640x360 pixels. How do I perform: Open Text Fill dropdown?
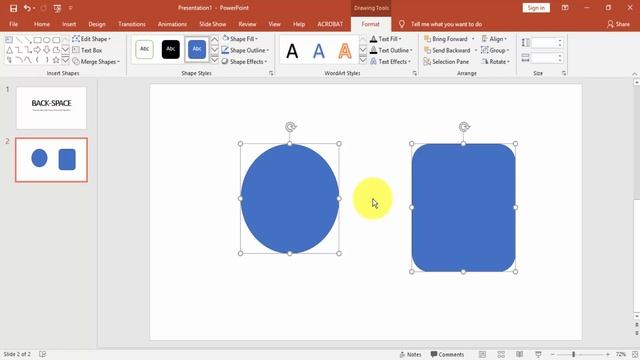pos(386,39)
